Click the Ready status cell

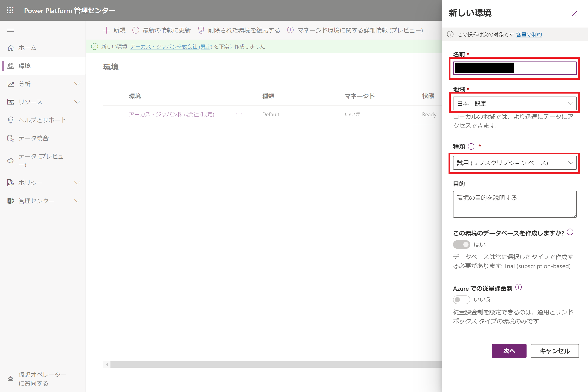point(429,114)
